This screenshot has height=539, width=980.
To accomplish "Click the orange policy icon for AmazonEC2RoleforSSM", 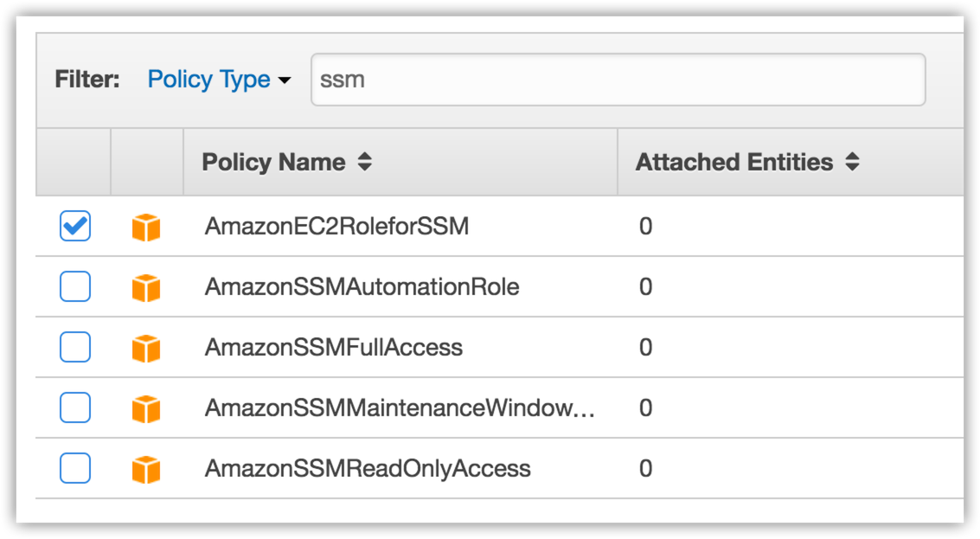I will click(x=146, y=228).
